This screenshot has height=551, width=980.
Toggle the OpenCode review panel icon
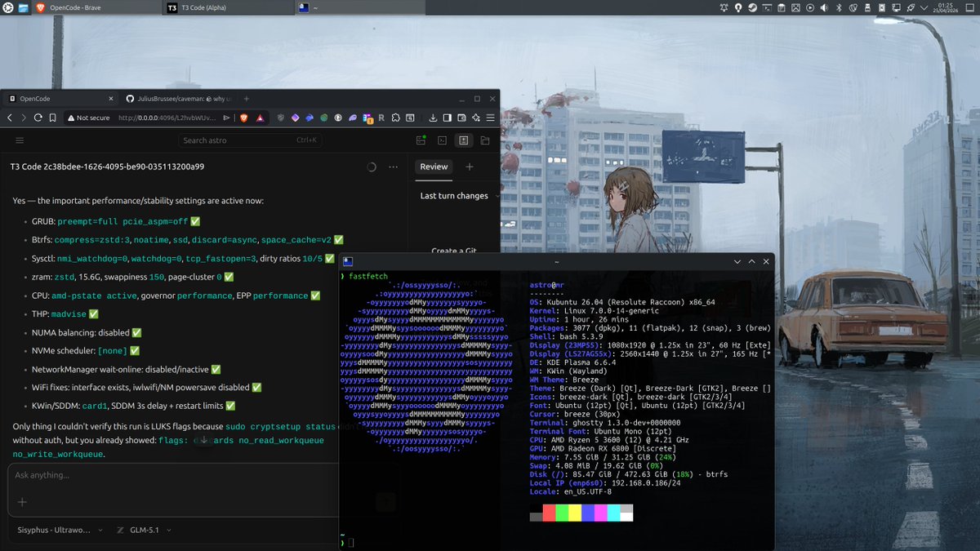click(x=463, y=140)
